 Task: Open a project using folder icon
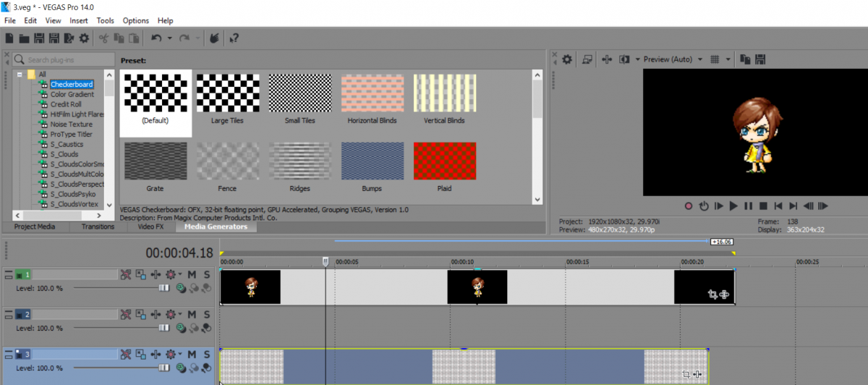point(24,38)
